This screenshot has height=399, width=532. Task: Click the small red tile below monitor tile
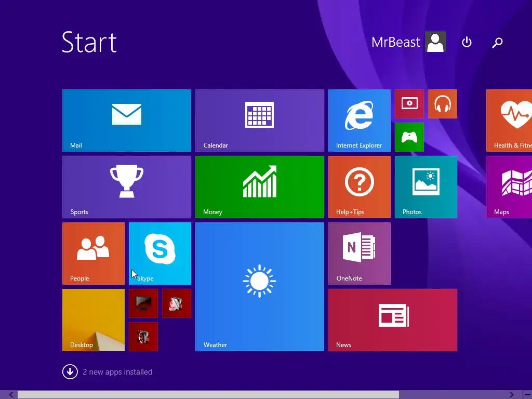click(x=143, y=337)
